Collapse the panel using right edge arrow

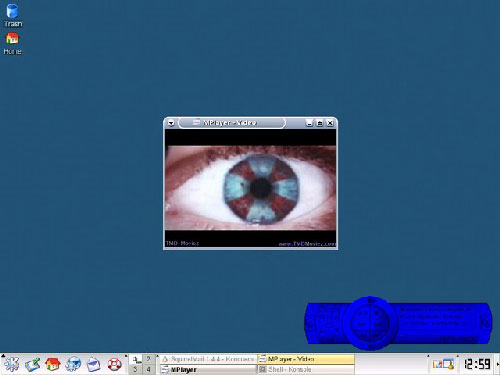pos(498,364)
